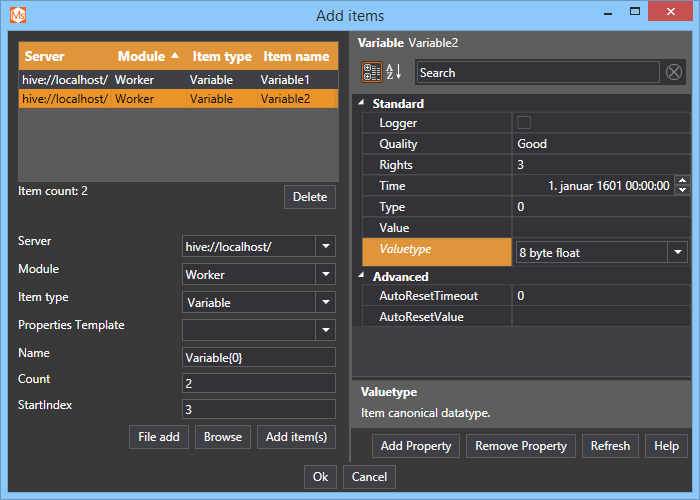The image size is (700, 500).
Task: Click into the StartIndex field
Action: coord(258,409)
